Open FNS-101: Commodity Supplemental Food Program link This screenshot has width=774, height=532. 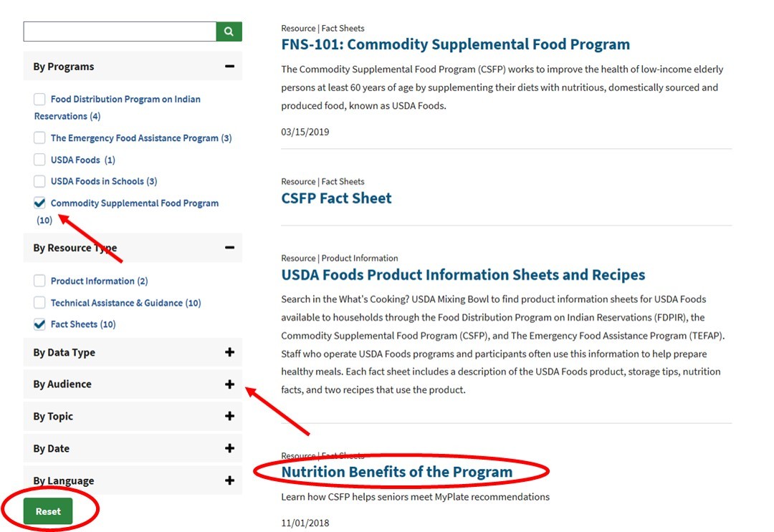(455, 44)
